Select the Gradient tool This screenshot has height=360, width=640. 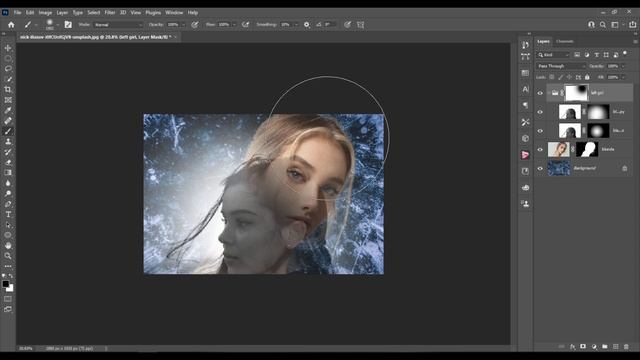8,173
